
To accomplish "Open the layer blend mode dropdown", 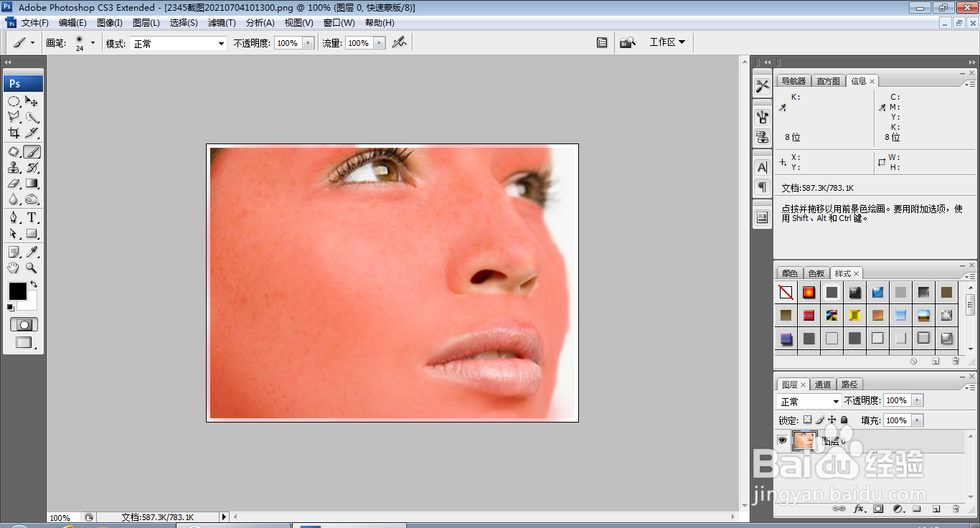I will point(809,401).
